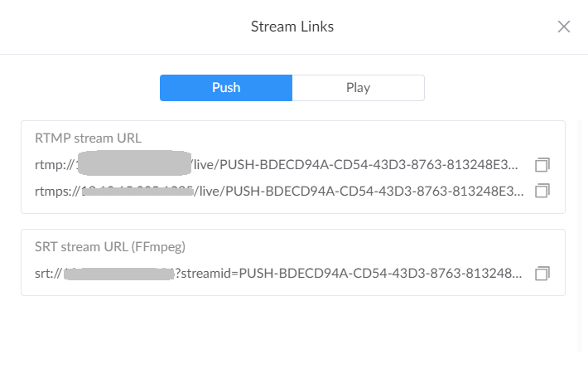The image size is (588, 369).
Task: Copy the rtmps:// stream URL
Action: (x=542, y=191)
